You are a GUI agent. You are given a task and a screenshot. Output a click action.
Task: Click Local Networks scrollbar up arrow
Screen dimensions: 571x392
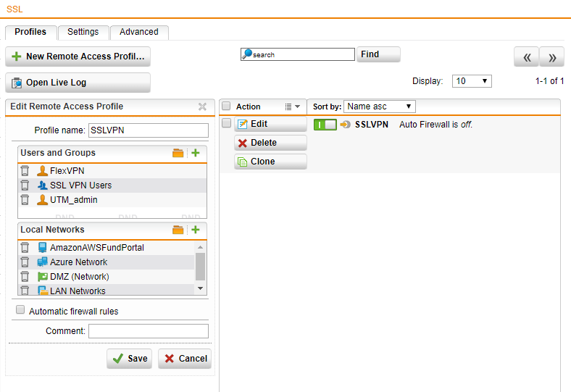coord(200,247)
